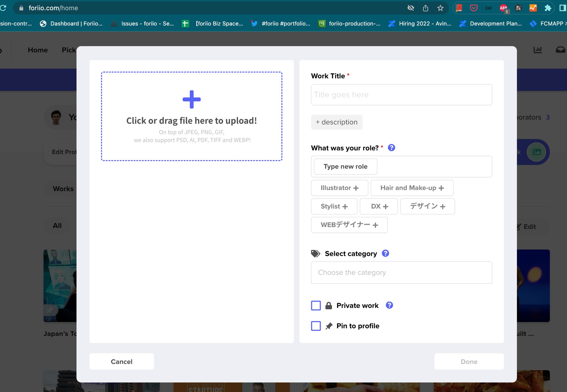Add the Hair and Make-up role
Image resolution: width=567 pixels, height=392 pixels.
tap(412, 188)
